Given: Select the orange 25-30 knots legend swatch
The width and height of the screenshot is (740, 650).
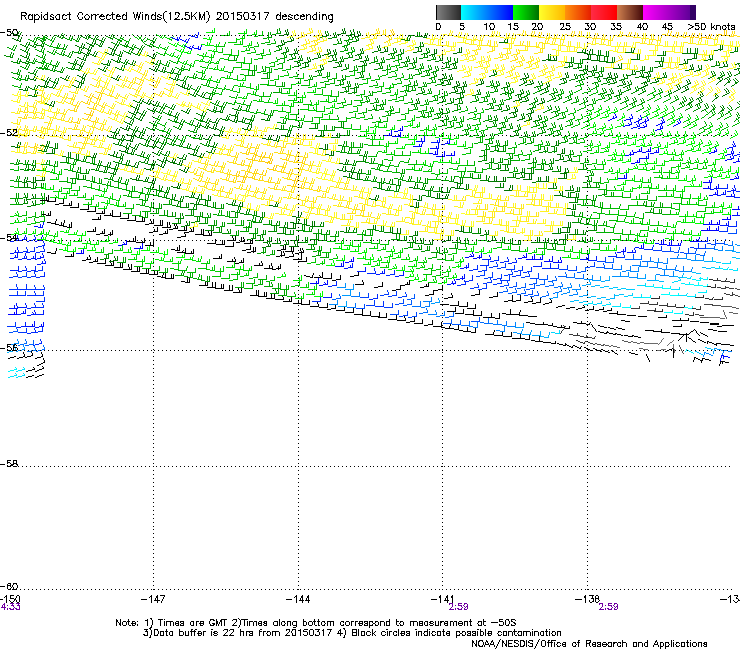Looking at the screenshot, I should click(x=578, y=12).
